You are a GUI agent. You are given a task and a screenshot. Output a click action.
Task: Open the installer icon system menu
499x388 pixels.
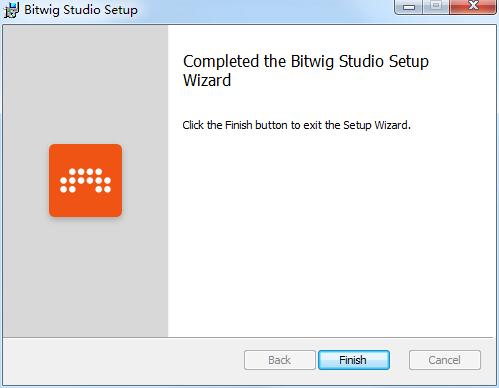coord(12,10)
